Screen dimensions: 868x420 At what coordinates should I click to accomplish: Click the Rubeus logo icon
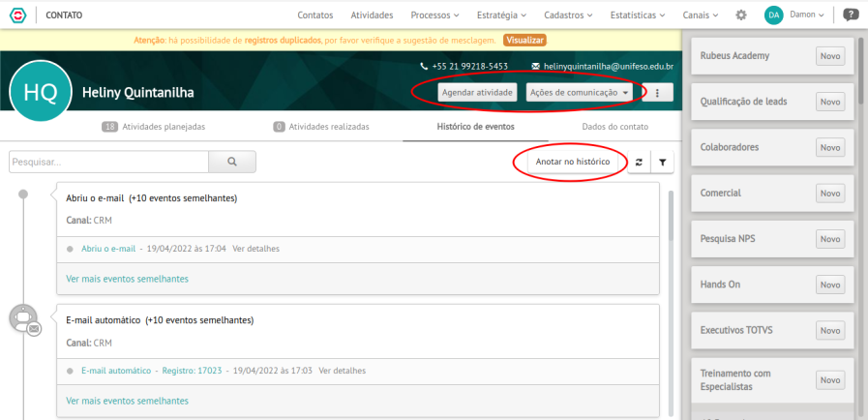point(18,15)
